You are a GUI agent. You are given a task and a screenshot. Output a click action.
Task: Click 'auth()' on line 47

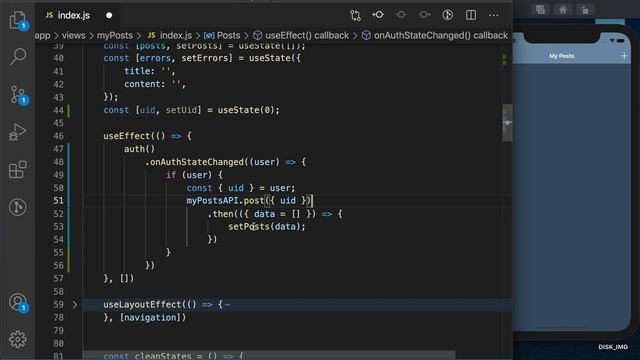140,149
